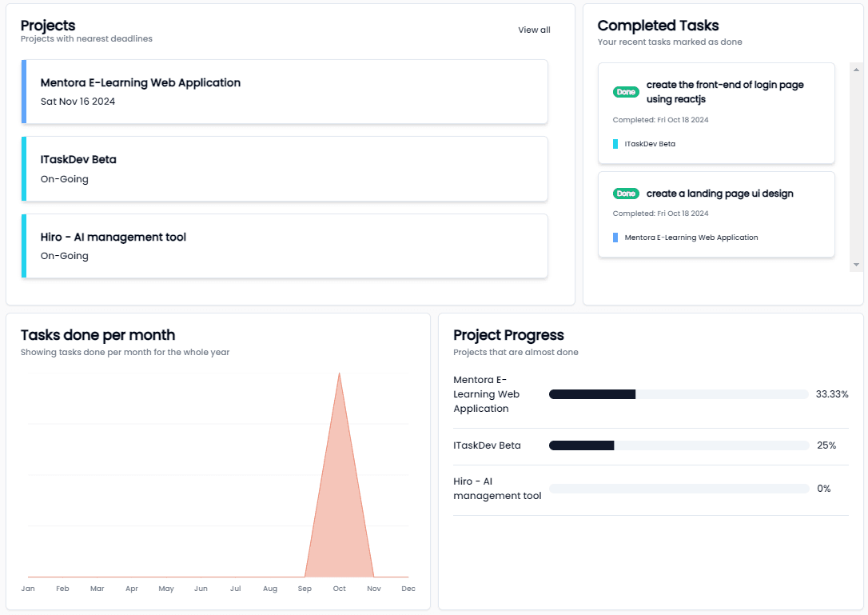The image size is (868, 615).
Task: Click completed tasks scrollbar up arrow
Action: point(856,70)
